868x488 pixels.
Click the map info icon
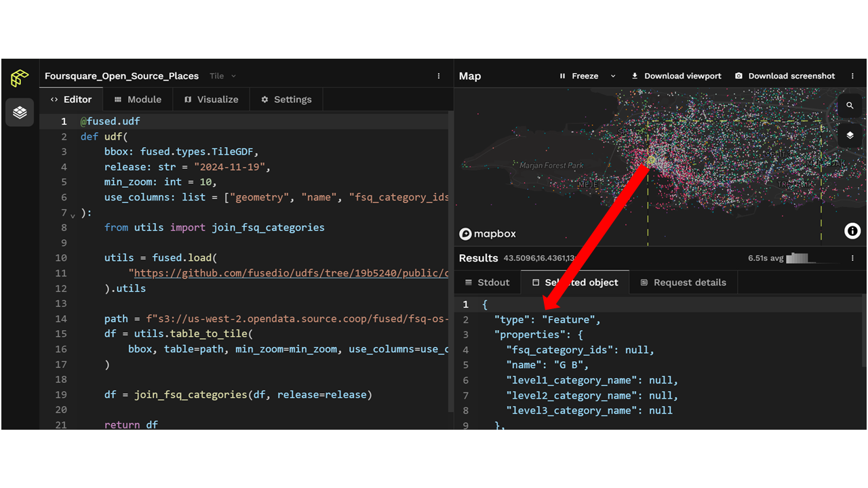click(852, 231)
